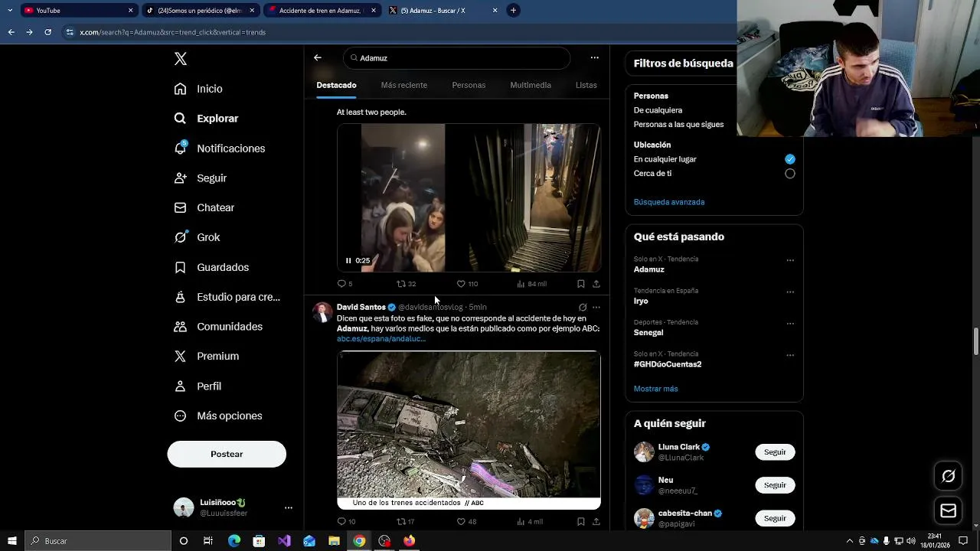Open the Seguir menu item

point(201,178)
